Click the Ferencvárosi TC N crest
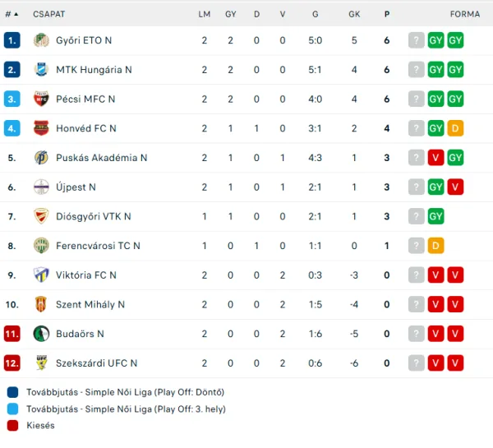 (x=41, y=246)
